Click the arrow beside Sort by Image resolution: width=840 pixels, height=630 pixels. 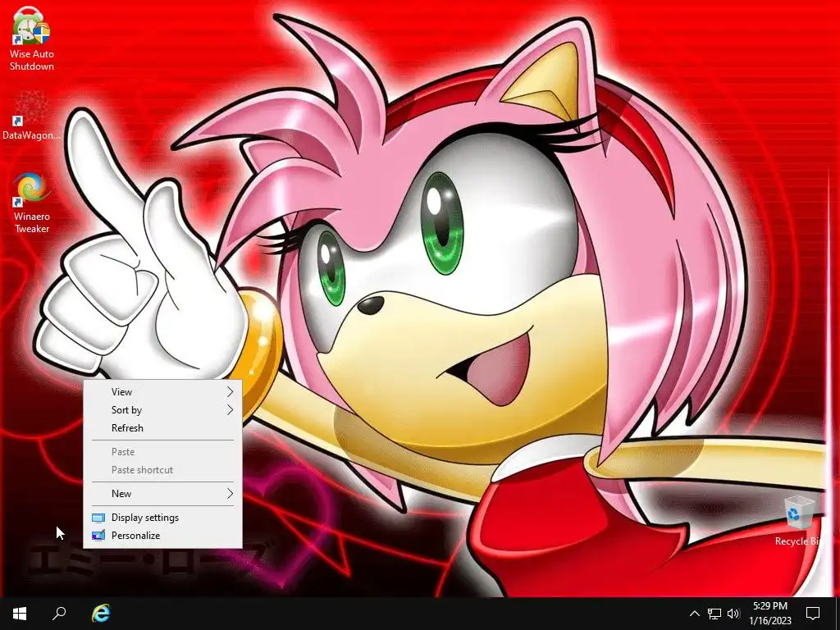coord(230,410)
